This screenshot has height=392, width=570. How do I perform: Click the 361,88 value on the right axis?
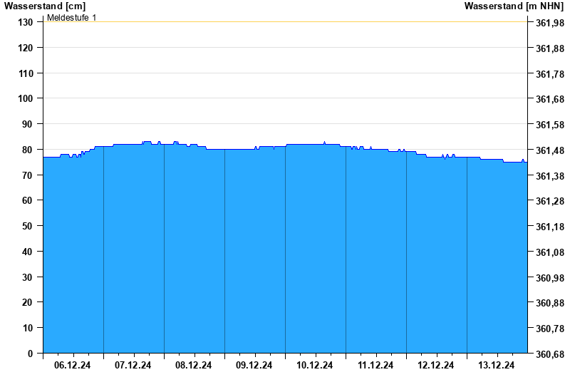click(550, 48)
